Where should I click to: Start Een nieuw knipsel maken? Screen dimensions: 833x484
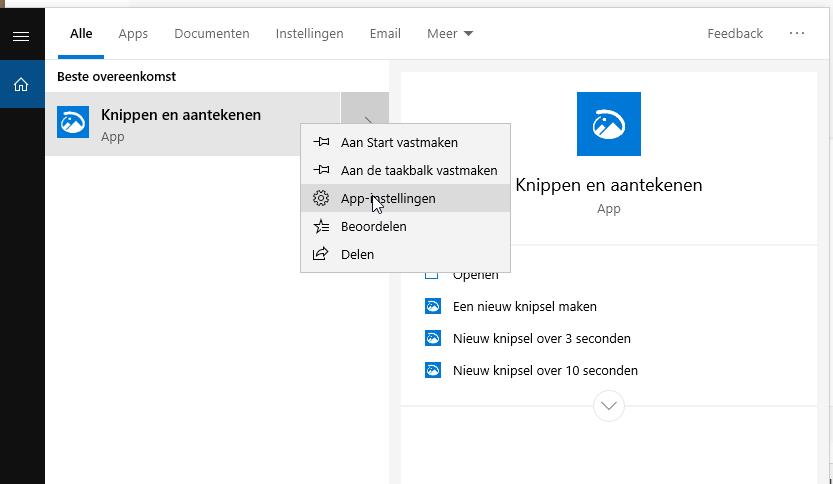[524, 306]
